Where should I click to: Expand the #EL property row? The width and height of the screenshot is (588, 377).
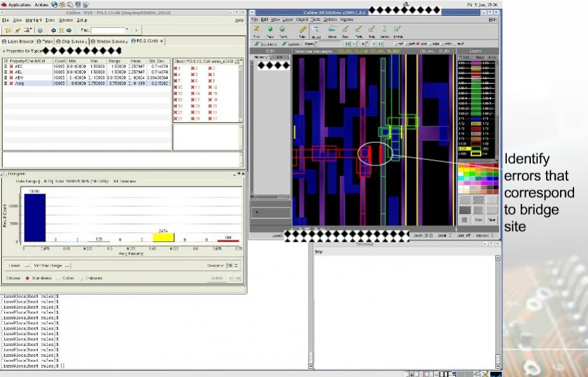click(5, 72)
